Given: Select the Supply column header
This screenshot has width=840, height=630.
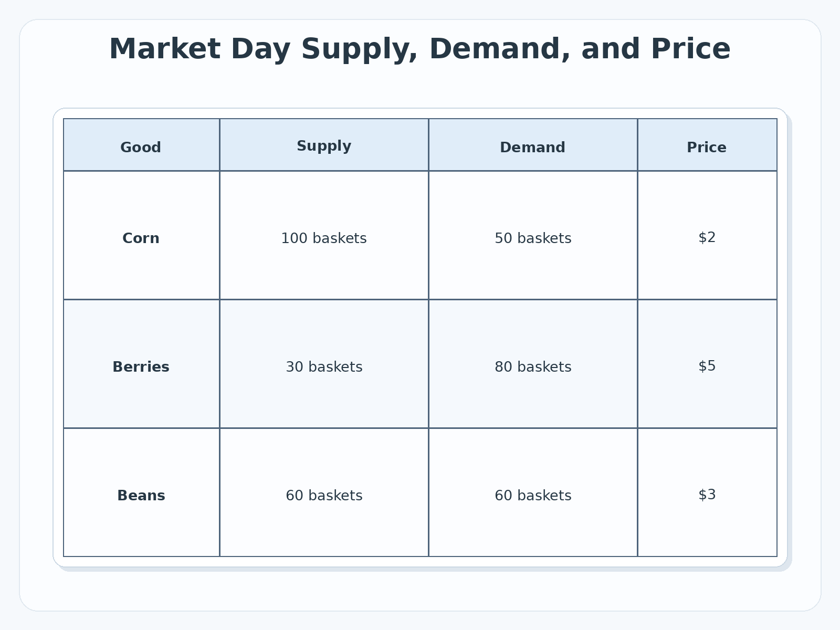Looking at the screenshot, I should [x=324, y=145].
